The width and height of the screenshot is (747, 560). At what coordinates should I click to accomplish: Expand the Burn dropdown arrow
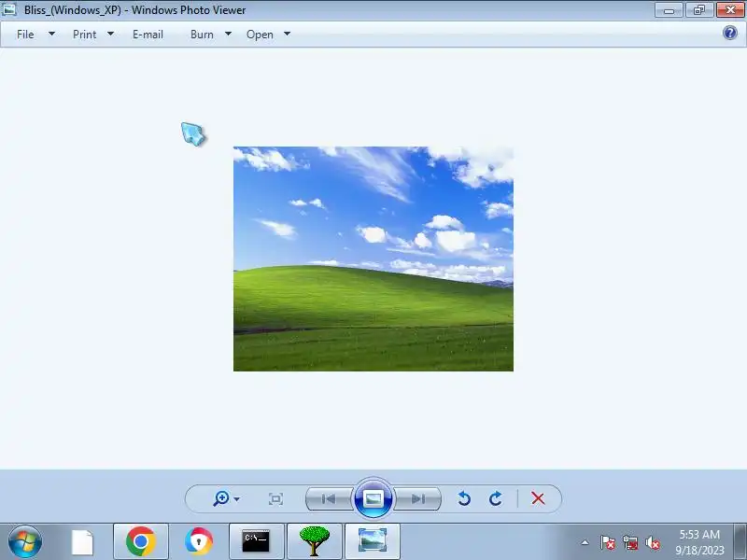(x=228, y=34)
